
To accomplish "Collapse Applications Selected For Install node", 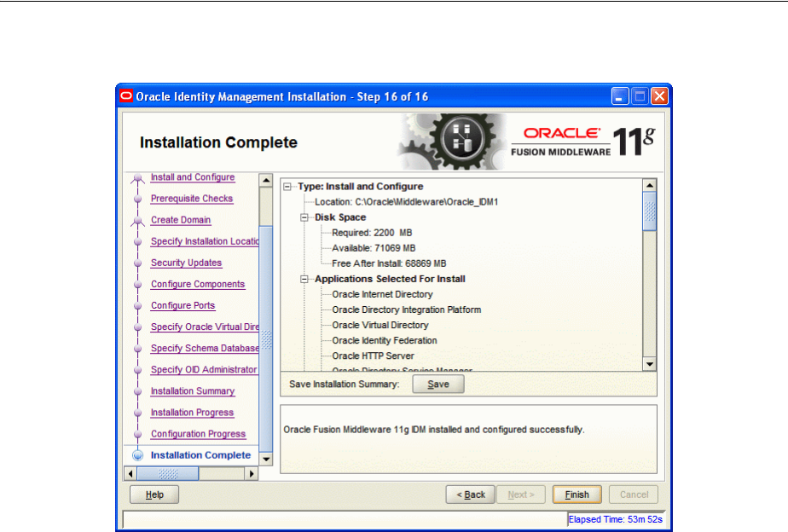I will pos(304,279).
